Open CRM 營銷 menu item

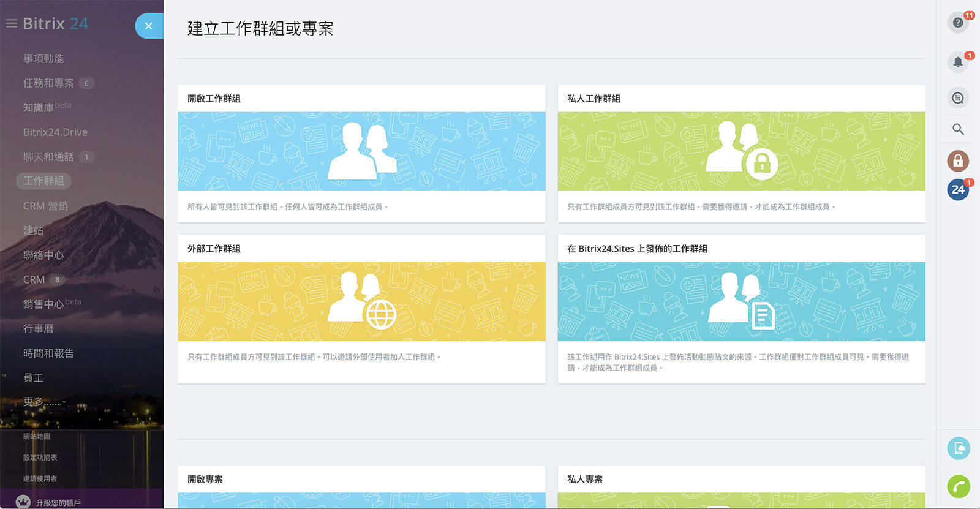coord(45,206)
